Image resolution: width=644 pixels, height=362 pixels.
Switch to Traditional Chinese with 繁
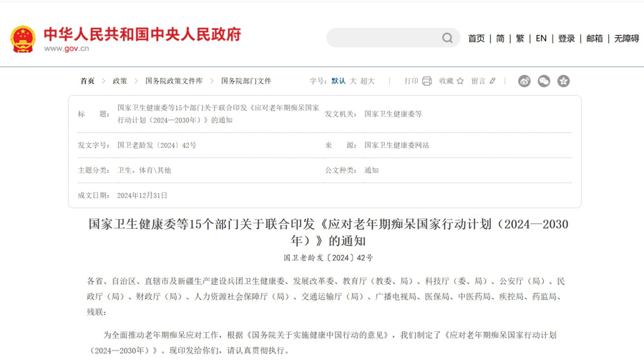(520, 39)
